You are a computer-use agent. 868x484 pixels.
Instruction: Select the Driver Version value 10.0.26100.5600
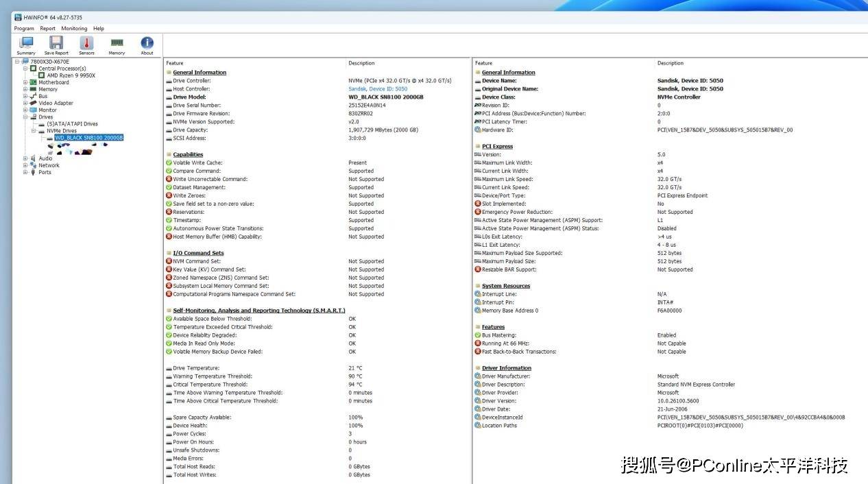click(x=678, y=401)
